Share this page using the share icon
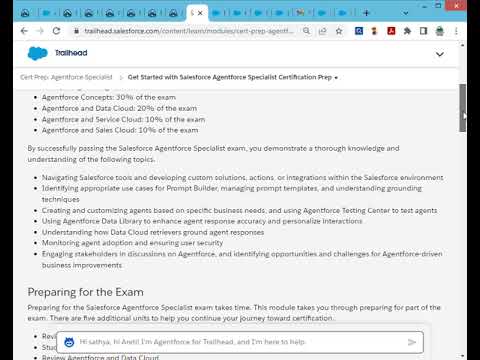The width and height of the screenshot is (480, 360). coord(322,31)
